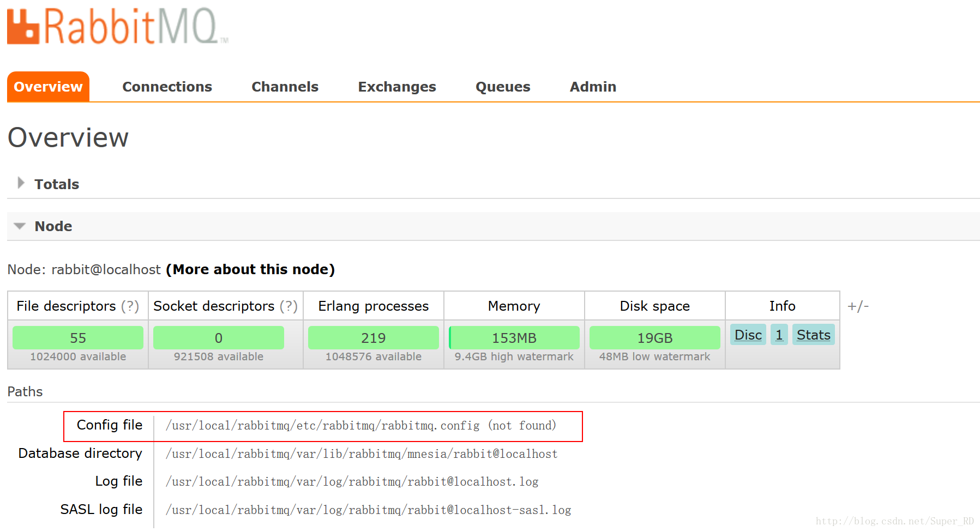Screen dimensions: 980x532
Task: Click the File descriptors 55 usage bar
Action: point(78,338)
